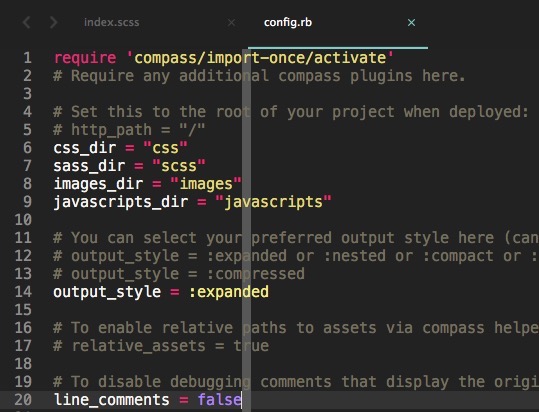
Task: Click the output_style variable on line 14
Action: point(107,292)
